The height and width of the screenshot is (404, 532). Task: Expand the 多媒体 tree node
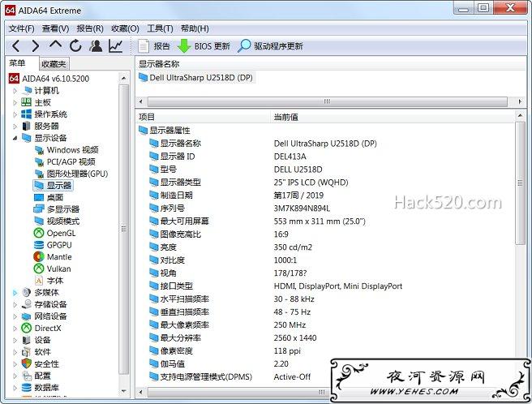tap(15, 293)
